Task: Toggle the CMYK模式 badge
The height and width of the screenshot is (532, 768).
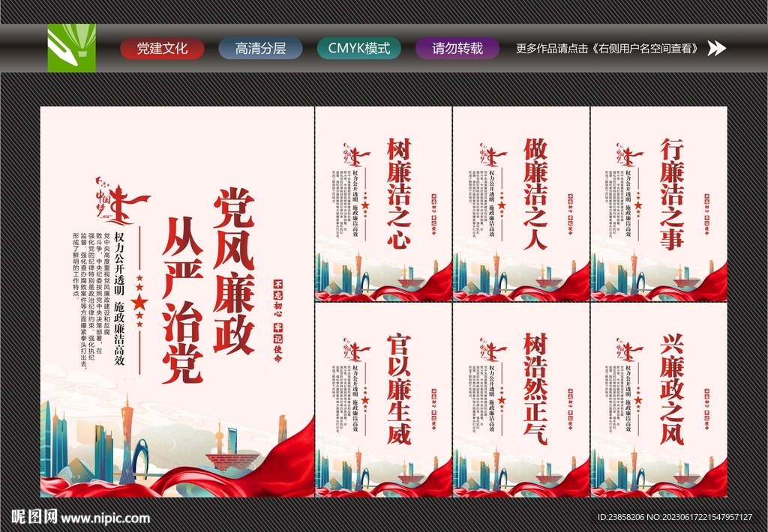Action: (361, 47)
